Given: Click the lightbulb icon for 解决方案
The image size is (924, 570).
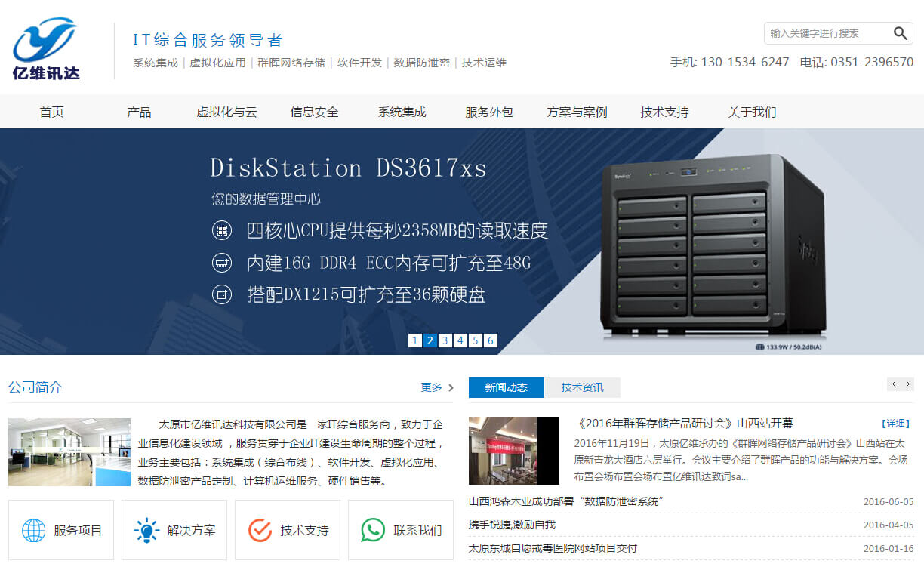Looking at the screenshot, I should pyautogui.click(x=146, y=530).
